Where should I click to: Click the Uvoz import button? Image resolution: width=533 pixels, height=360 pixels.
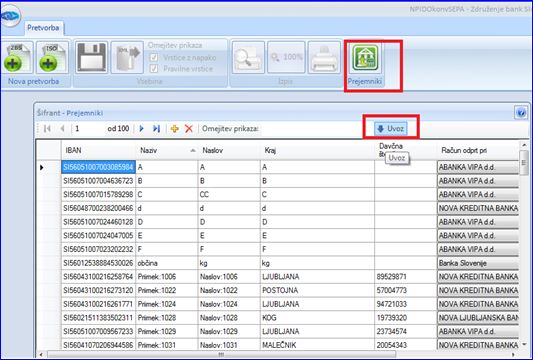tap(391, 128)
